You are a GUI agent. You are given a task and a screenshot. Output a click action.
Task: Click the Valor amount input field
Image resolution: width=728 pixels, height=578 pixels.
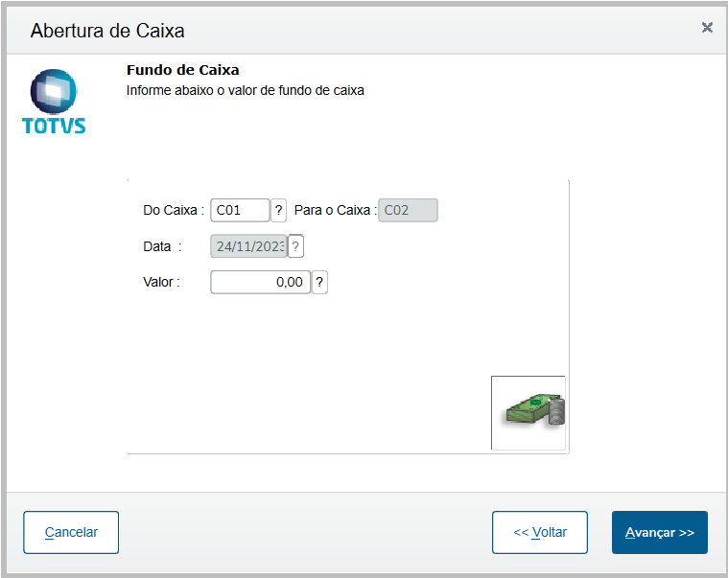point(260,282)
